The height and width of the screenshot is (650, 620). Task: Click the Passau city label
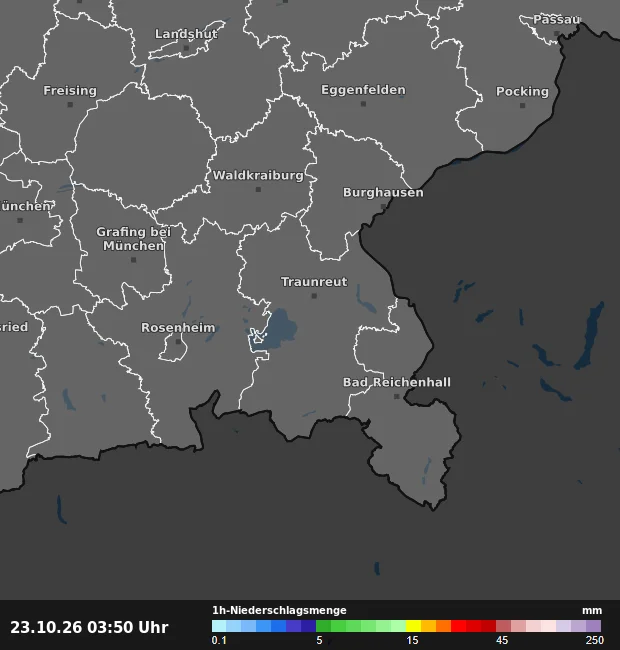coord(557,19)
